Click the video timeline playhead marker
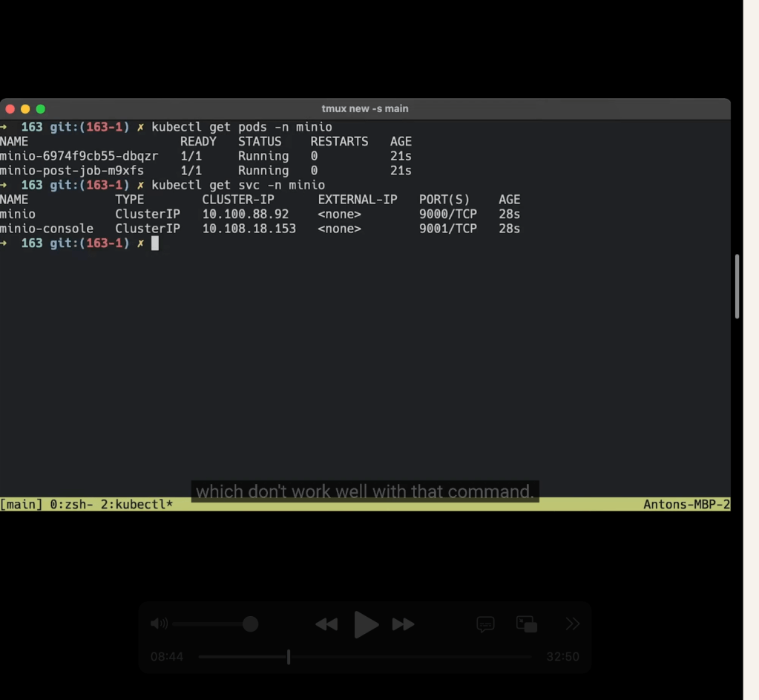 pos(289,657)
